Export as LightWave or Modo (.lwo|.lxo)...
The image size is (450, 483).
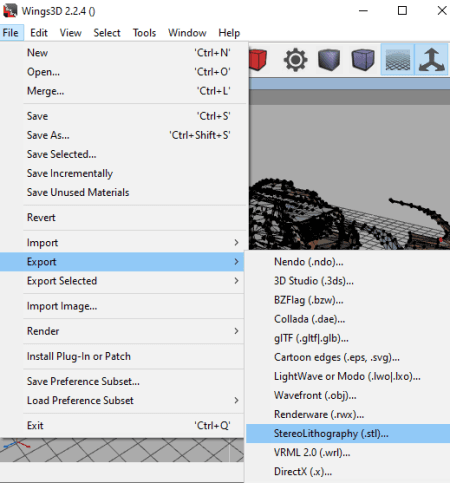pos(348,376)
